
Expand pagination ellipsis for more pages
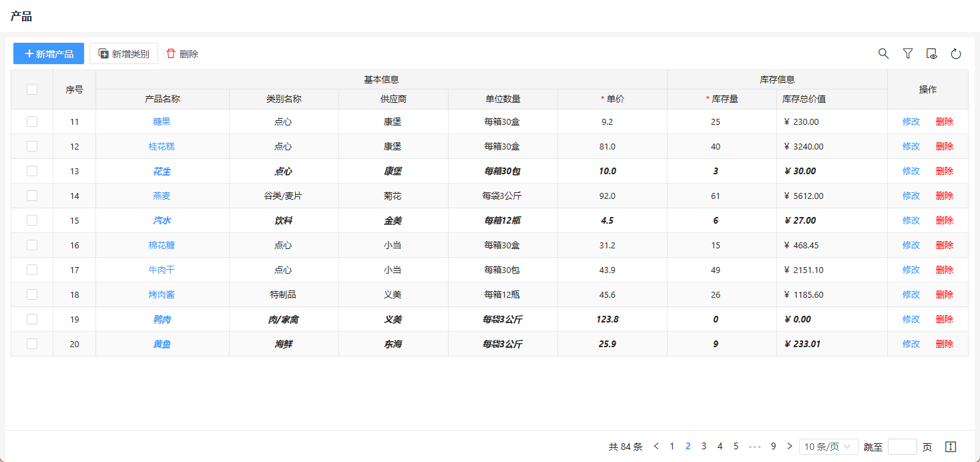click(755, 447)
